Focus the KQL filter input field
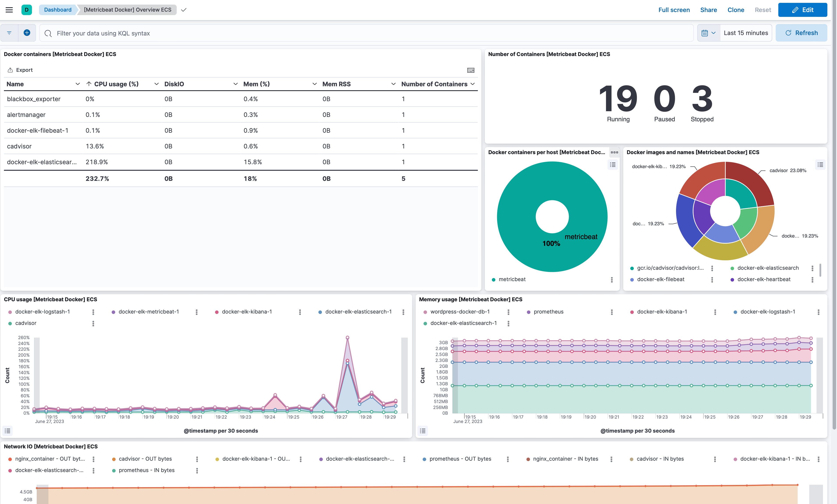Viewport: 837px width, 504px height. tap(367, 33)
